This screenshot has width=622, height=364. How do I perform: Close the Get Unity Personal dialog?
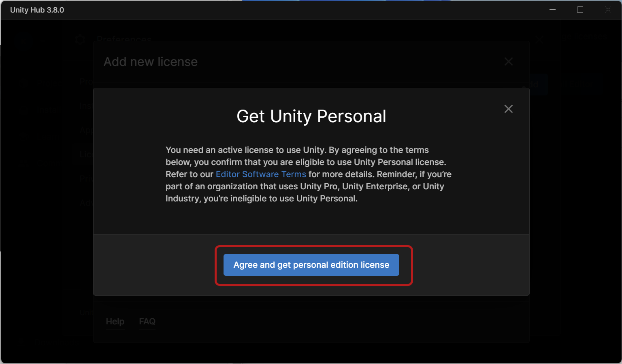[508, 109]
